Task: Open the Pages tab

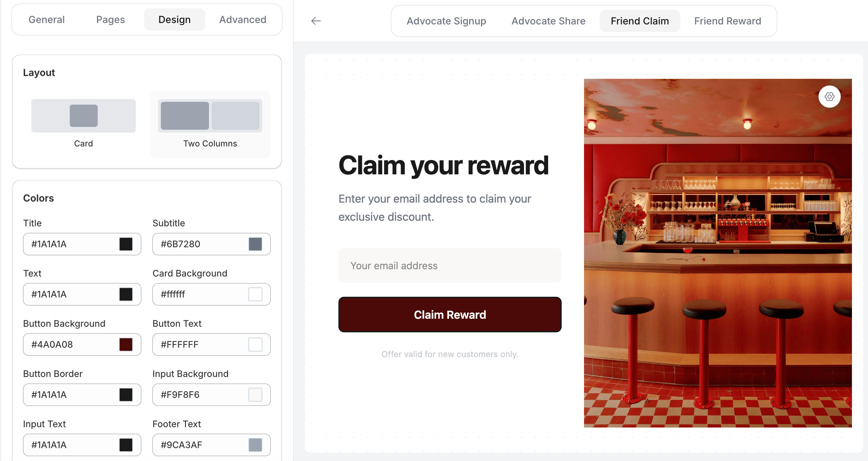Action: point(110,20)
